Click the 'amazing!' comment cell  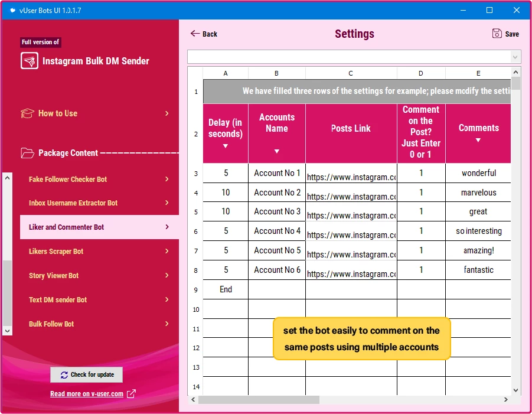tap(478, 250)
